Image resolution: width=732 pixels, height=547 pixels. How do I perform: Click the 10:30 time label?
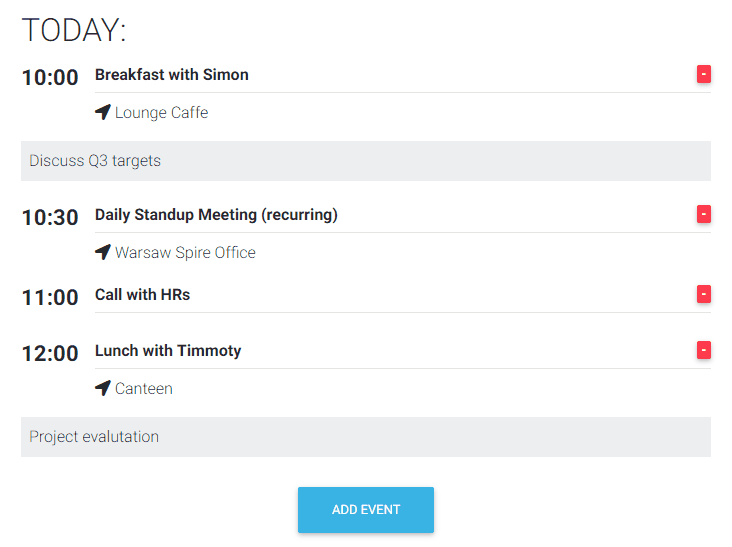[50, 217]
